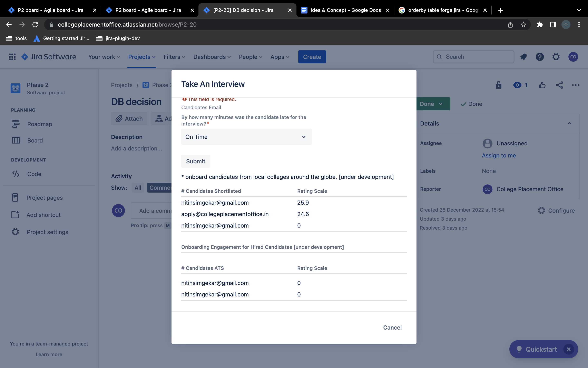Viewport: 588px width, 368px height.
Task: Open the notifications bell icon
Action: coord(523,57)
